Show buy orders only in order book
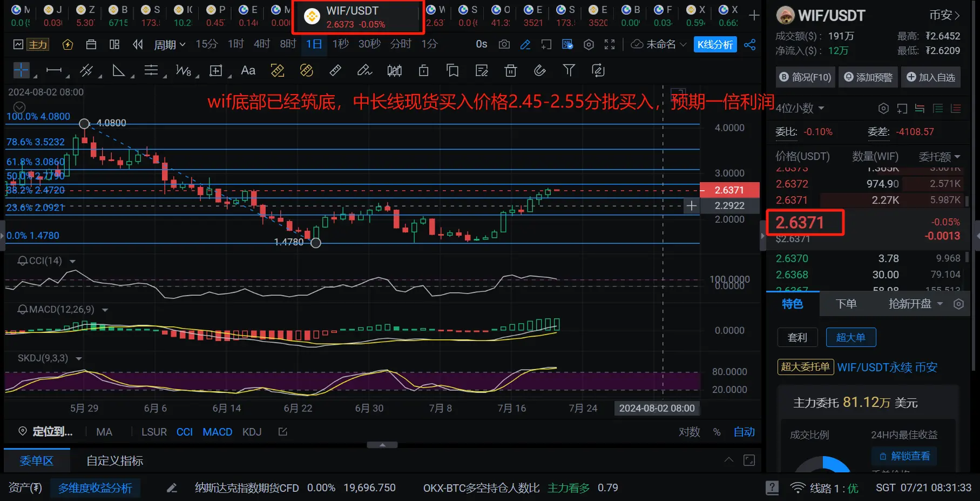The width and height of the screenshot is (980, 501). (x=938, y=109)
